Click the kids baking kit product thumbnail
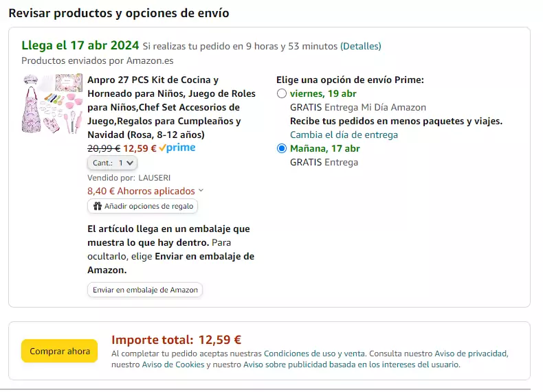The height and width of the screenshot is (392, 543). pos(52,104)
